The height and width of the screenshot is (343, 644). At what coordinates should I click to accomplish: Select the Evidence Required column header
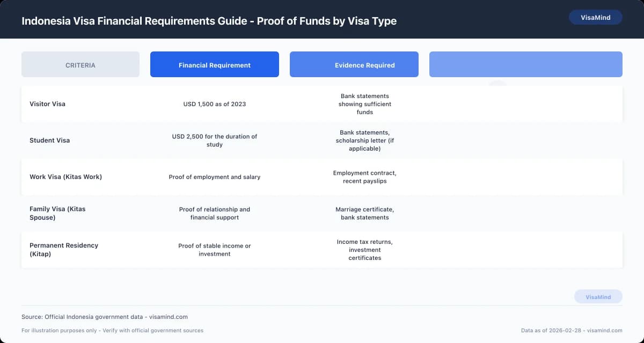(354, 64)
